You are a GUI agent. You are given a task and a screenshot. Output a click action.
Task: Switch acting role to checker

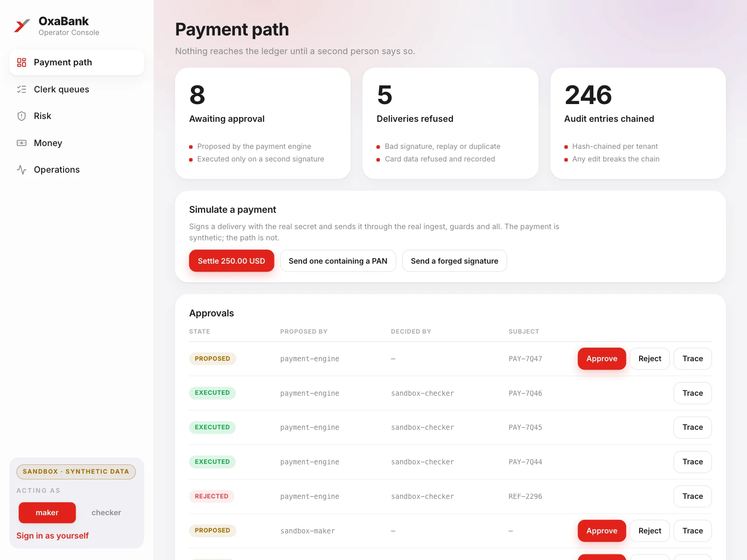[106, 512]
